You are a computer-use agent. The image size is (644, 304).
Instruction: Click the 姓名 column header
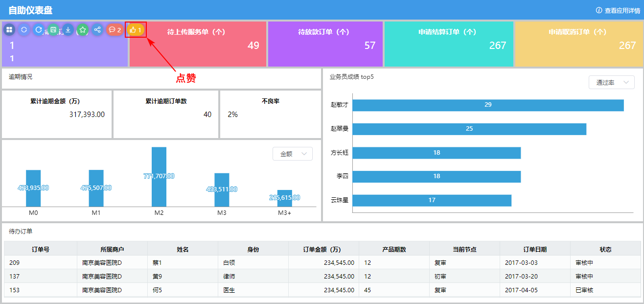pyautogui.click(x=183, y=249)
